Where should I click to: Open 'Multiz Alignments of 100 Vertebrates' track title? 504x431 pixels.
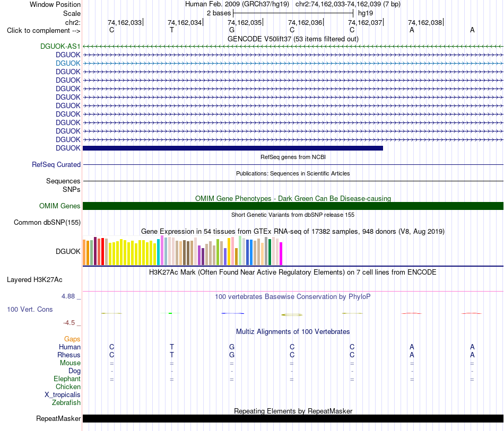[293, 332]
